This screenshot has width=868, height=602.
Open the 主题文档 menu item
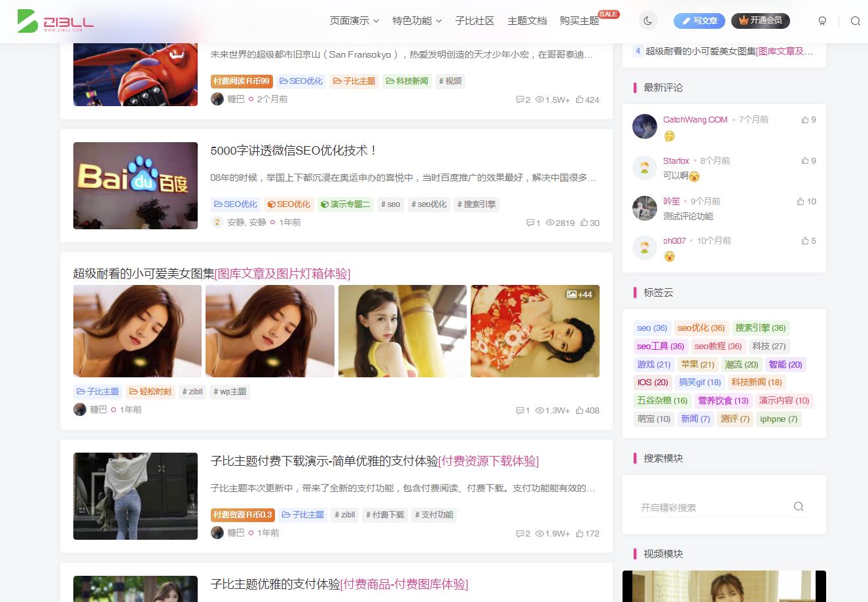[x=527, y=21]
